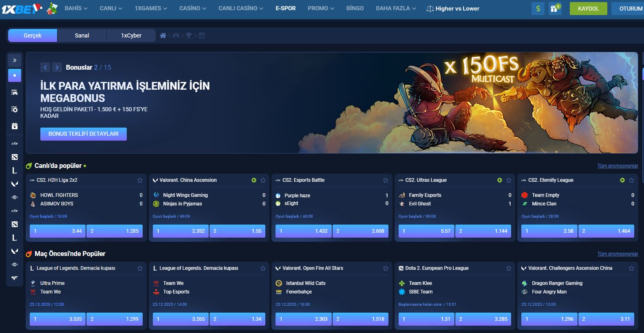This screenshot has height=333, width=644.
Task: Expand the left sidebar with double chevron
Action: click(x=15, y=60)
